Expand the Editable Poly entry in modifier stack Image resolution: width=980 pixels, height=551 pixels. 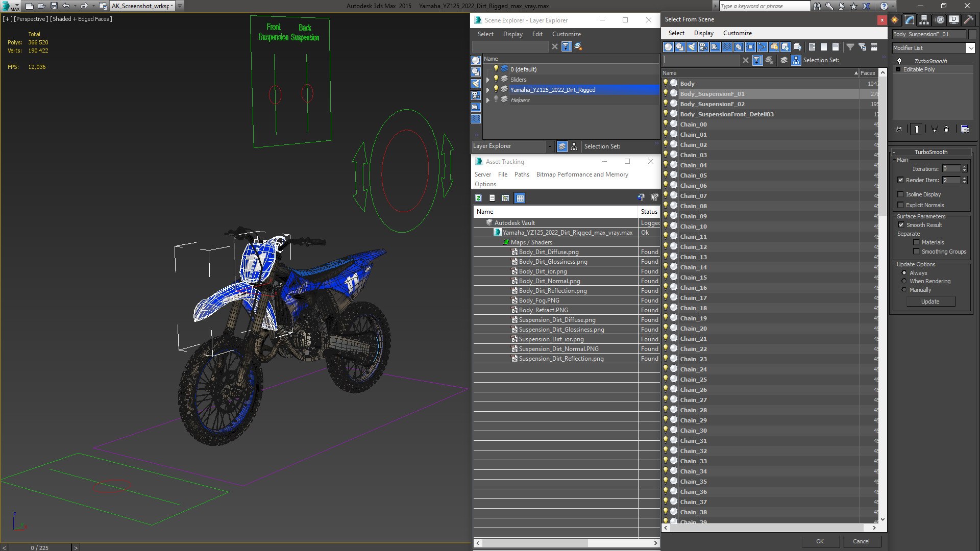898,69
